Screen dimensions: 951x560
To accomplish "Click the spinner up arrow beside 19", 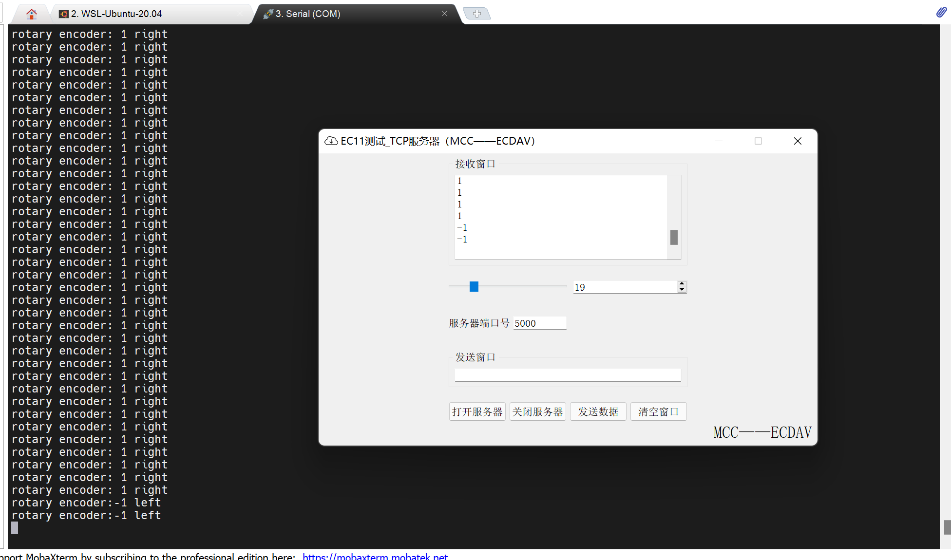I will [682, 283].
